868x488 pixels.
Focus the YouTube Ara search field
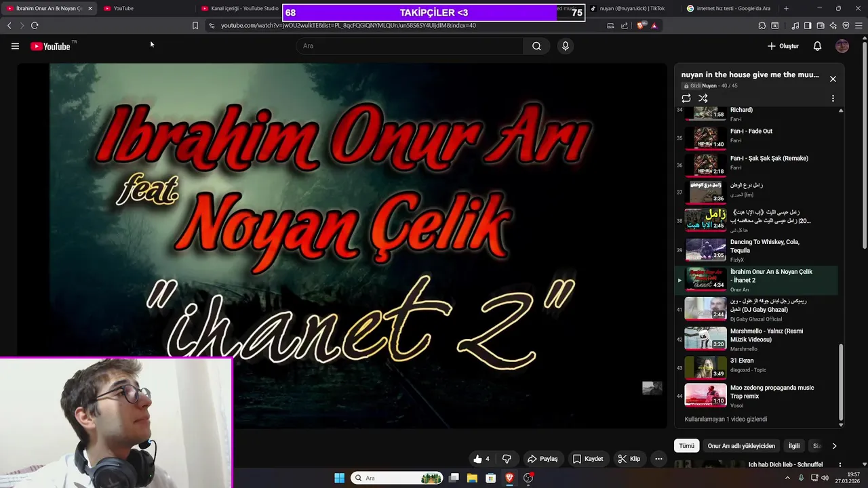click(x=410, y=46)
